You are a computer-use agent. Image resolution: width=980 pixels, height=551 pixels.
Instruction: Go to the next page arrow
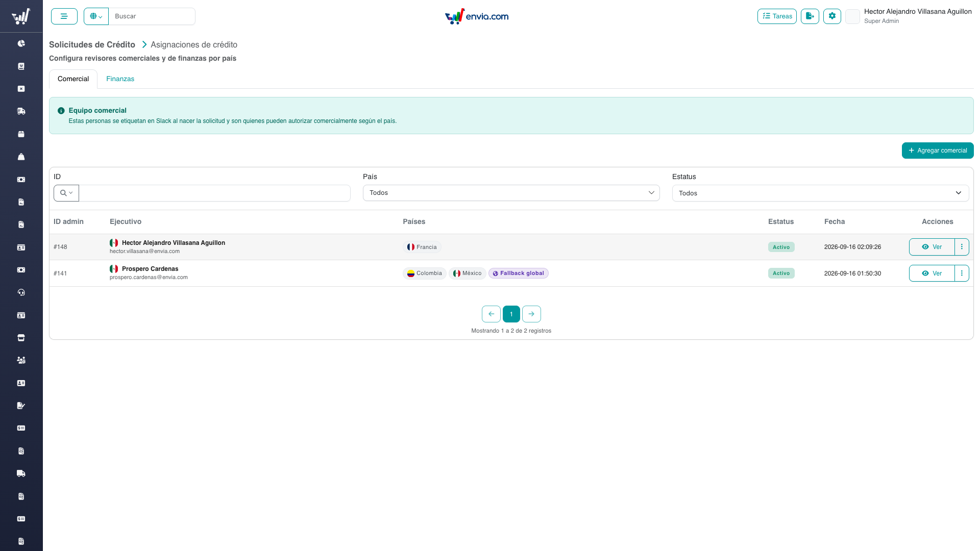click(x=531, y=314)
